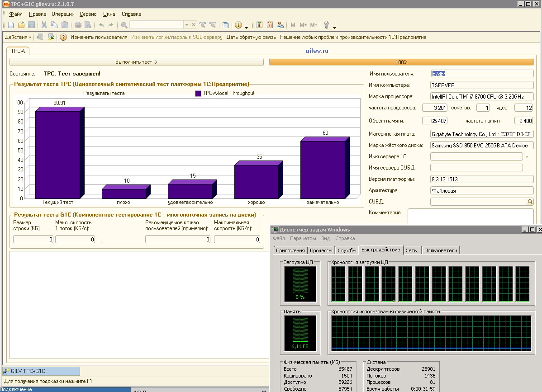This screenshot has height=392, width=542.
Task: Click the M+ memory add button
Action: click(x=303, y=25)
